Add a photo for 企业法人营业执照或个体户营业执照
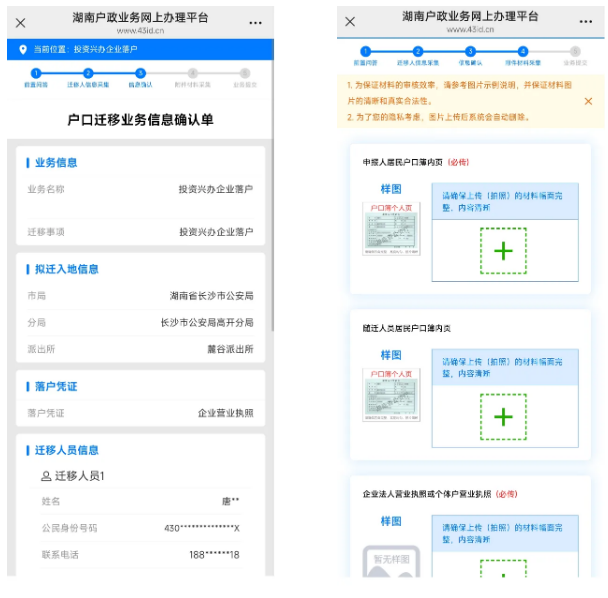 coord(503,570)
